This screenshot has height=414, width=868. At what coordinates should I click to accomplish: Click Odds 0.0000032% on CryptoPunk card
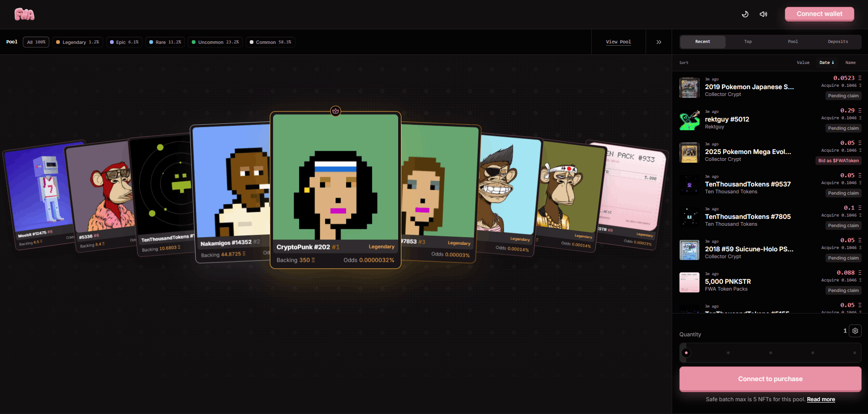(369, 260)
